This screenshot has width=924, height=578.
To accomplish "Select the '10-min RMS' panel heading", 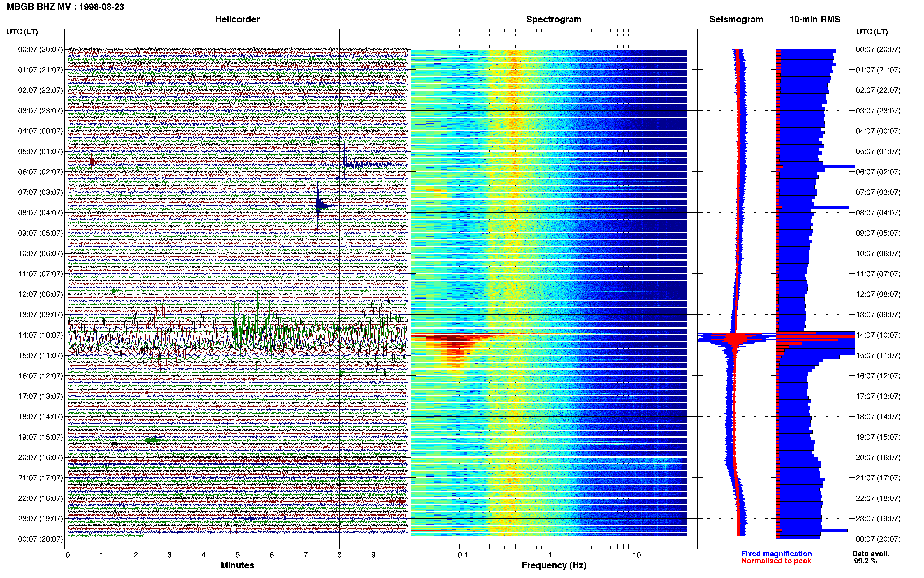I will [x=815, y=20].
